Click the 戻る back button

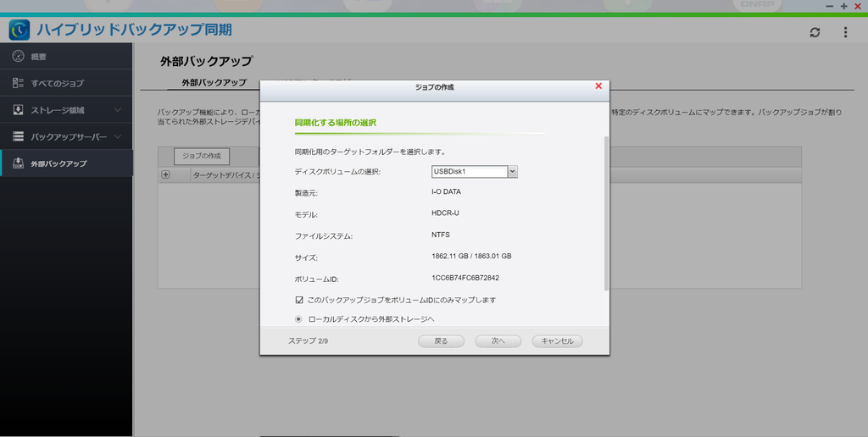tap(441, 341)
